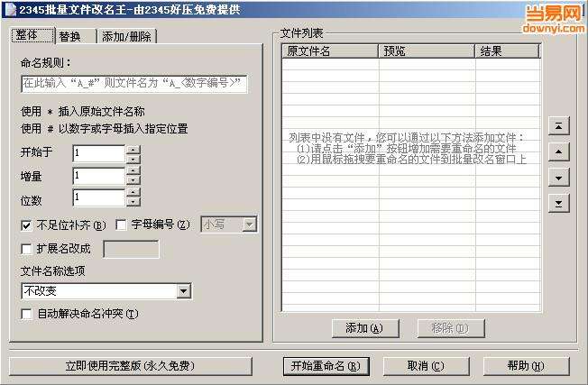588x385 pixels.
Task: Move selected file to bottom of list
Action: tap(559, 203)
